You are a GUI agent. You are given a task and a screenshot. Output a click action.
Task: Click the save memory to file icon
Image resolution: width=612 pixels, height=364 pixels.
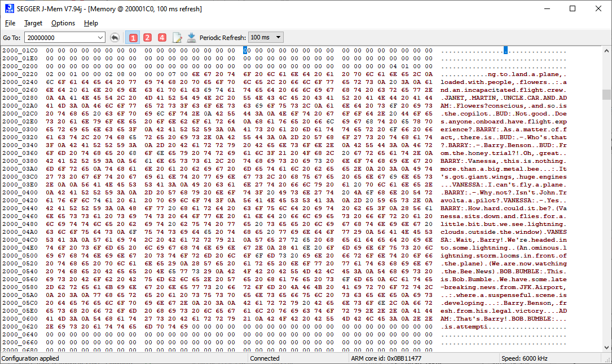pyautogui.click(x=191, y=38)
